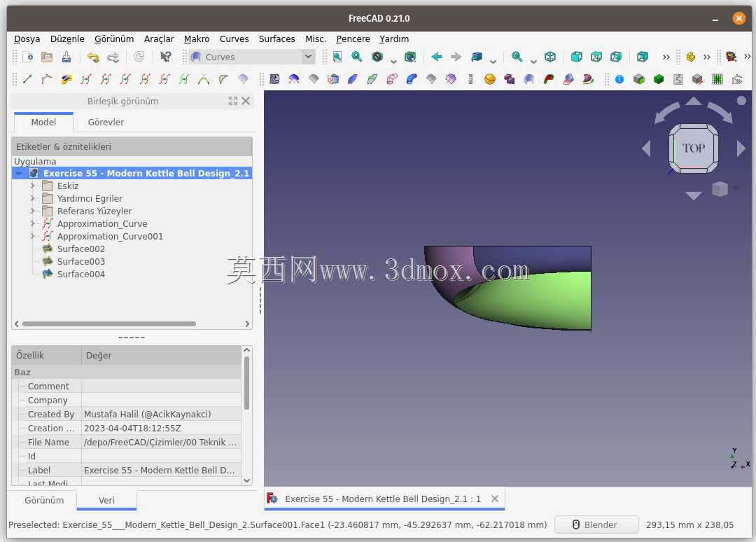The image size is (756, 542).
Task: Click the property panel scroll-down arrow
Action: pos(247,480)
